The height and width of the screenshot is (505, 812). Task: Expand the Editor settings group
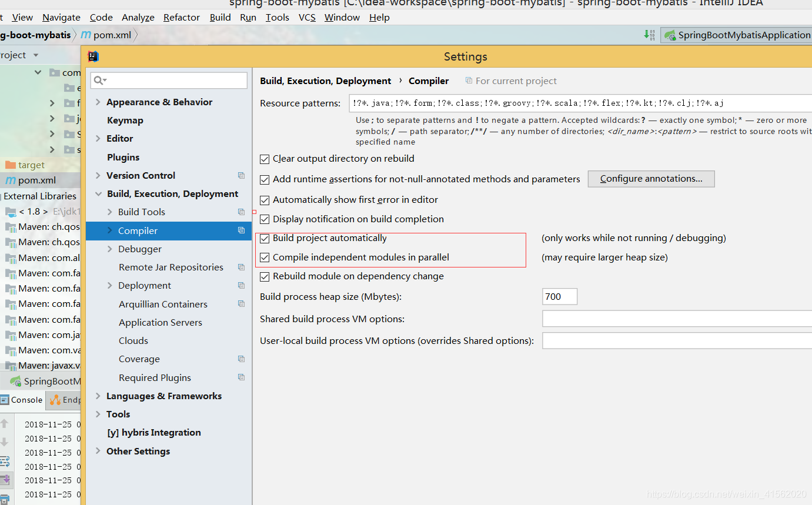tap(98, 138)
